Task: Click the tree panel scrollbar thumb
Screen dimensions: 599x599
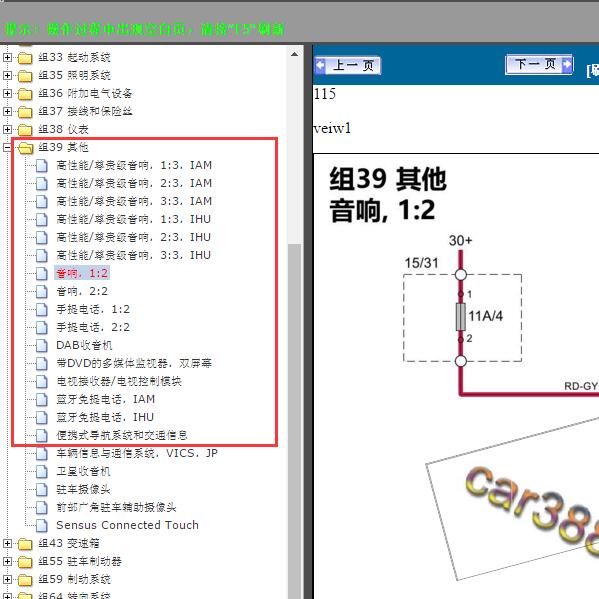Action: (x=294, y=420)
